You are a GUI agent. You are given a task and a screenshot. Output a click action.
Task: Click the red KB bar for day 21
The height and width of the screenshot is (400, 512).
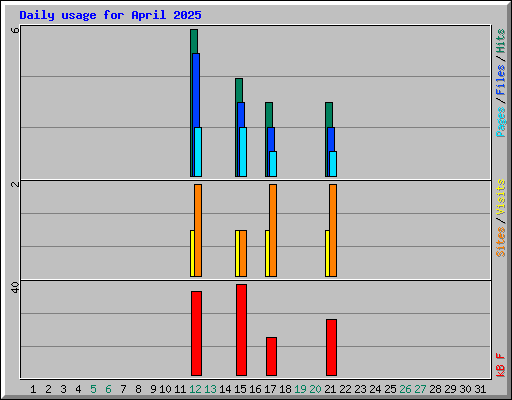click(x=332, y=347)
